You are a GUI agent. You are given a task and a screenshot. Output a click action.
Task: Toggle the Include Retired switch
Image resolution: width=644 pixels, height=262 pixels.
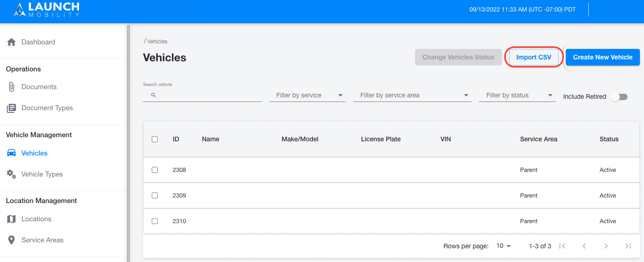pyautogui.click(x=620, y=97)
